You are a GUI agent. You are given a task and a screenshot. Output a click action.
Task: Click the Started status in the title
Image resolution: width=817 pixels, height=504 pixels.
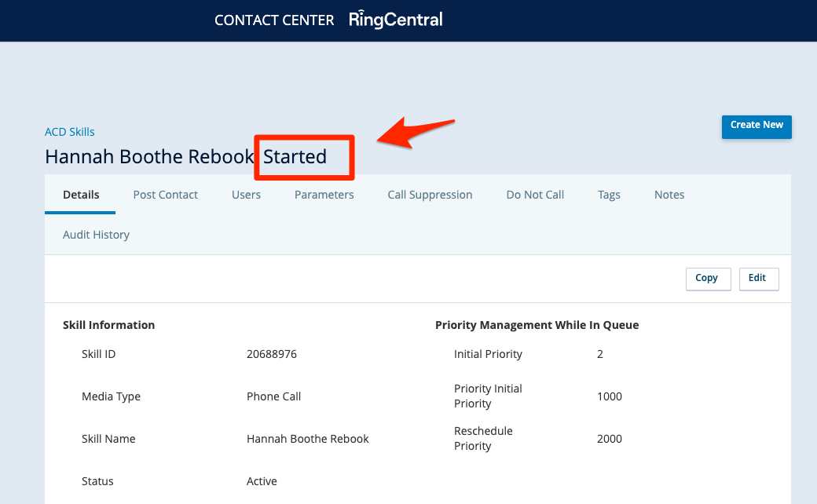[x=295, y=157]
